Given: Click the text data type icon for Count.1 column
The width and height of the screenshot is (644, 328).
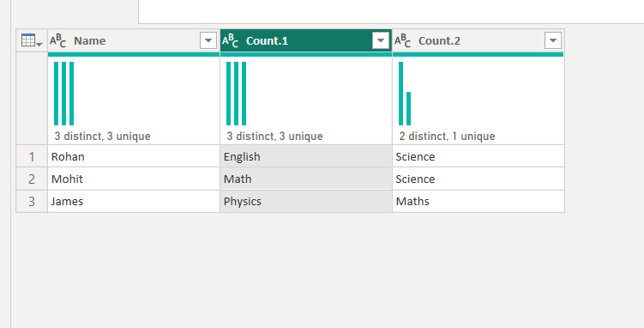Looking at the screenshot, I should [x=230, y=40].
